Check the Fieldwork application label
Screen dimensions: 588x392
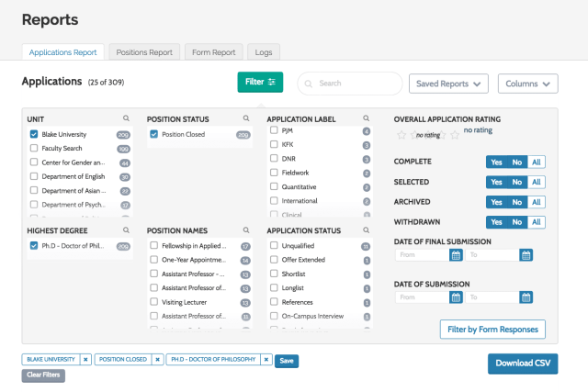pyautogui.click(x=274, y=173)
